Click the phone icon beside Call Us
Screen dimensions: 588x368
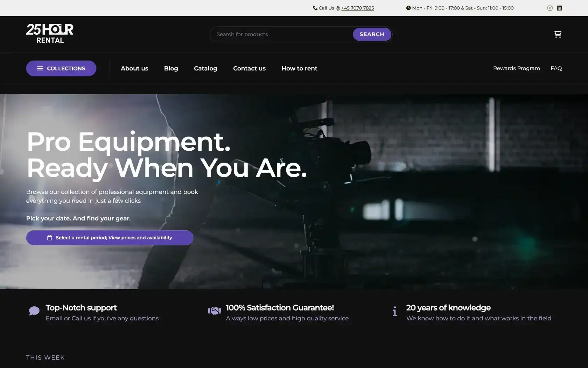point(315,8)
